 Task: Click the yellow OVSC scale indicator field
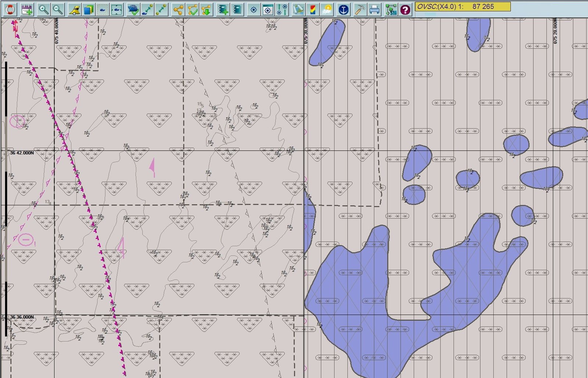pyautogui.click(x=463, y=7)
